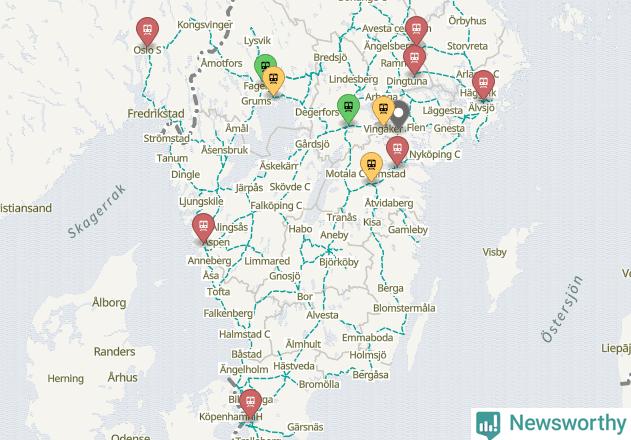Viewport: 631px width, 440px height.
Task: Click the Alvesta station label
Action: pos(322,315)
